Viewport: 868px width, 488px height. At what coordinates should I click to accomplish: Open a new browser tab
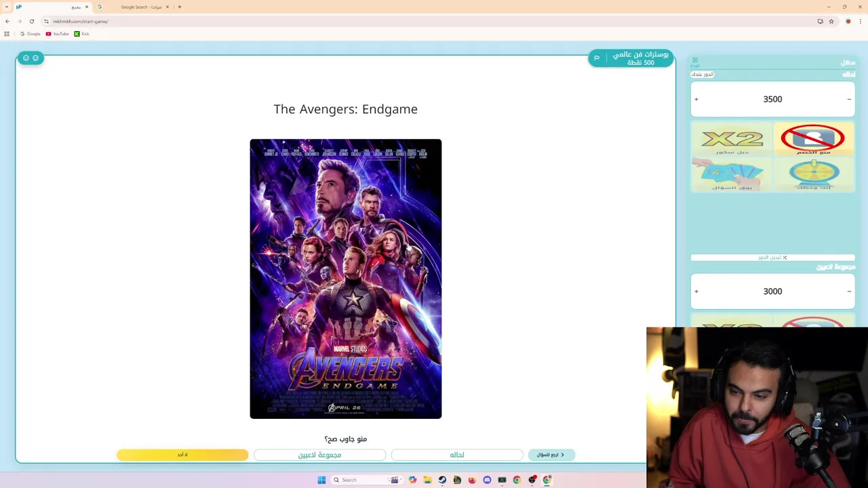(x=180, y=7)
